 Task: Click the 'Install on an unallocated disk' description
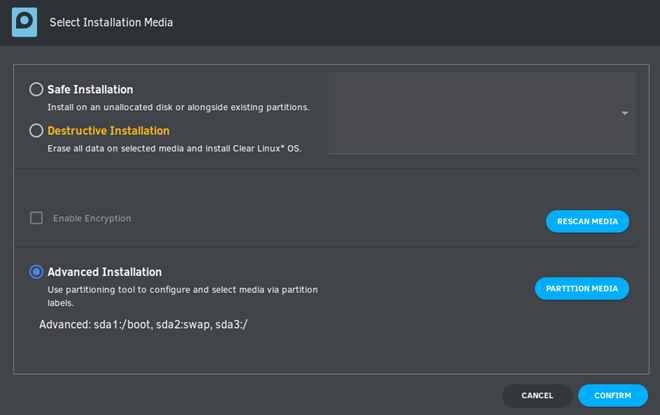click(x=178, y=107)
